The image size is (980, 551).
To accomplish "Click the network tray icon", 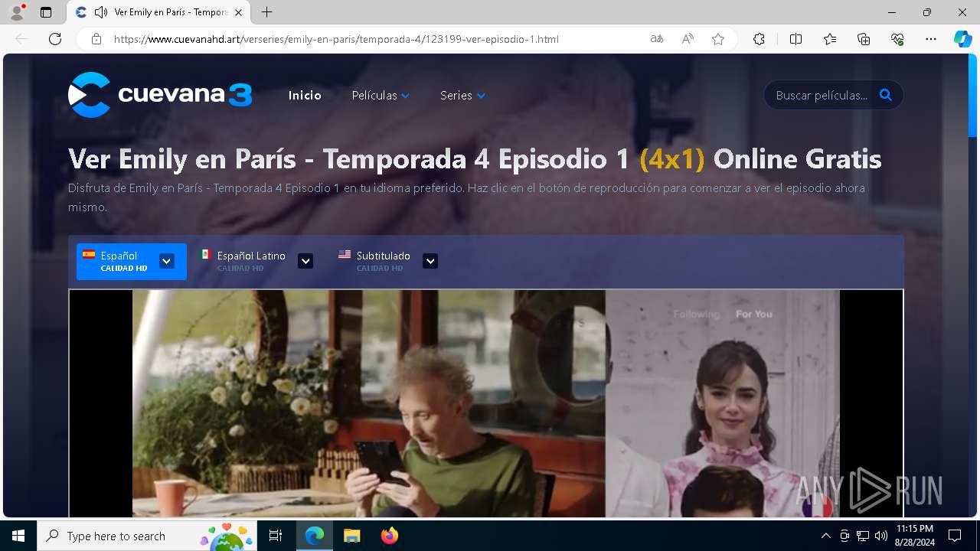I will (863, 536).
